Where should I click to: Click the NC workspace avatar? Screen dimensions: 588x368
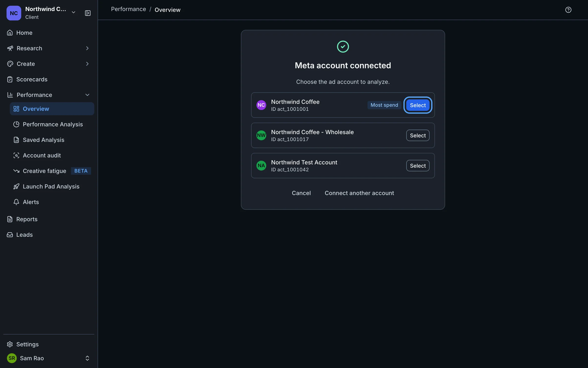14,13
